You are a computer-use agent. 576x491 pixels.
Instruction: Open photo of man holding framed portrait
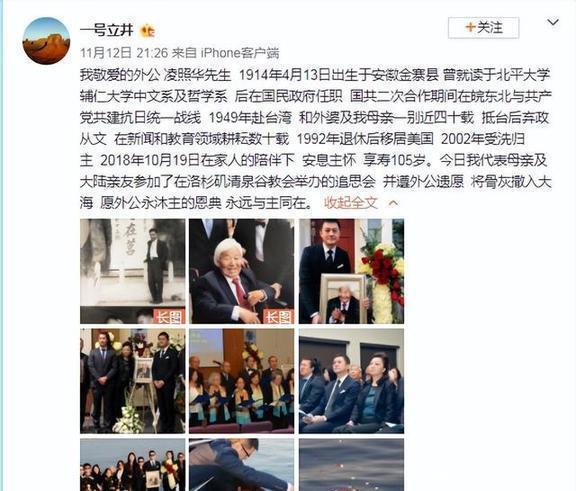point(351,271)
